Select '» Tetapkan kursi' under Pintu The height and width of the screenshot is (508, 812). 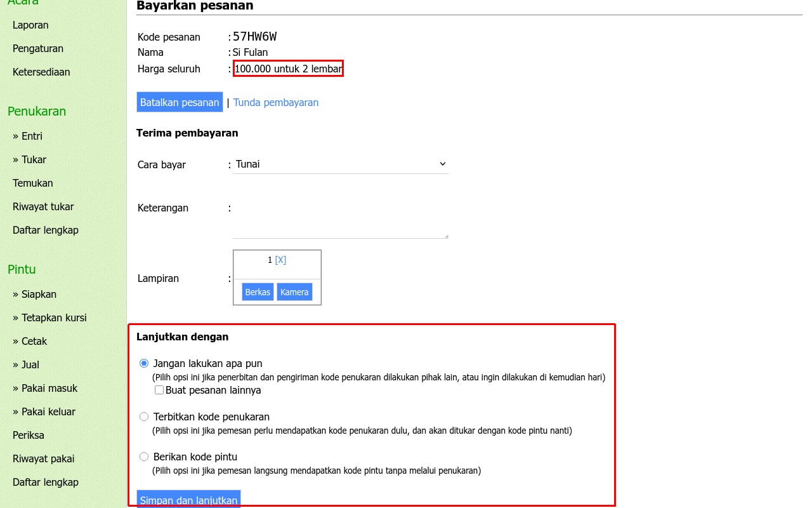[x=49, y=318]
